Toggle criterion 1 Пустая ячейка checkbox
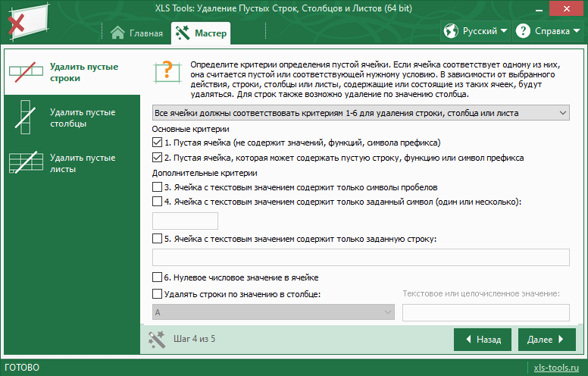Screen dimensions: 588x376 157,143
